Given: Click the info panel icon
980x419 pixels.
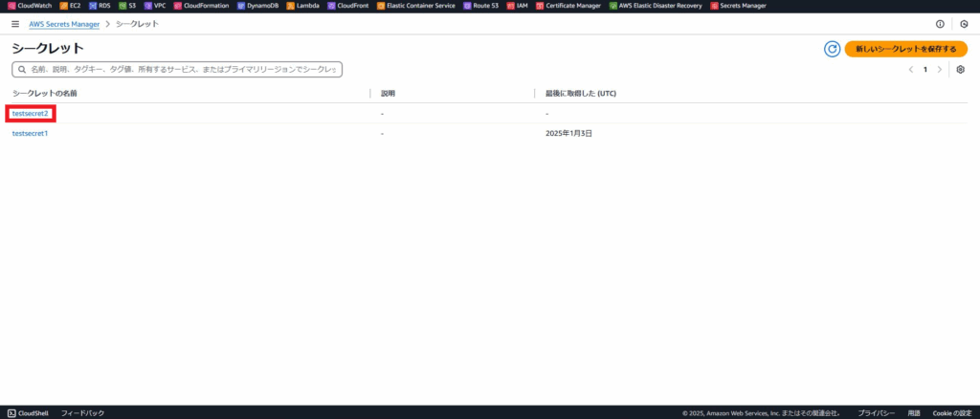Looking at the screenshot, I should (940, 24).
